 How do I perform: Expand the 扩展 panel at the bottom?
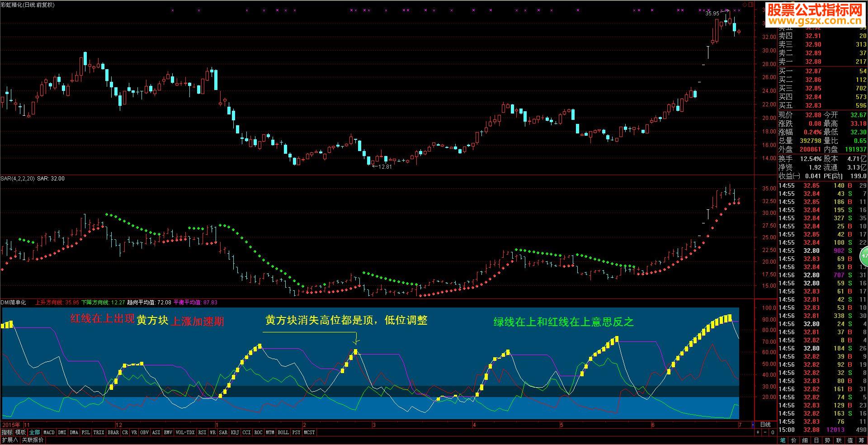click(9, 440)
